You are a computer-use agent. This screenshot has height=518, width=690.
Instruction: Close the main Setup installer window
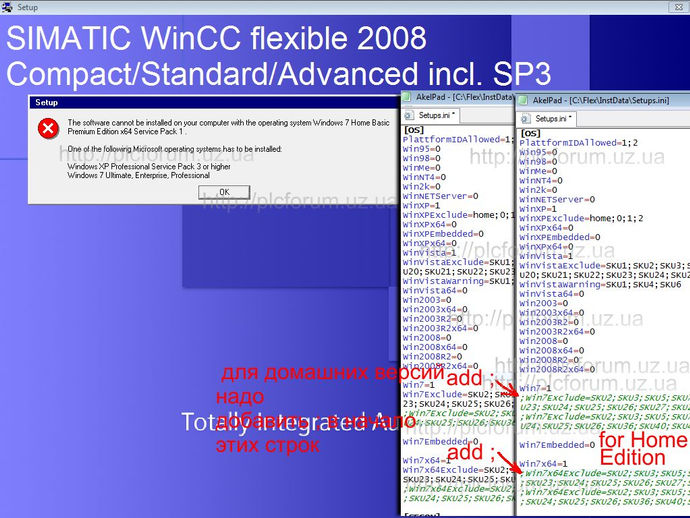pos(678,7)
